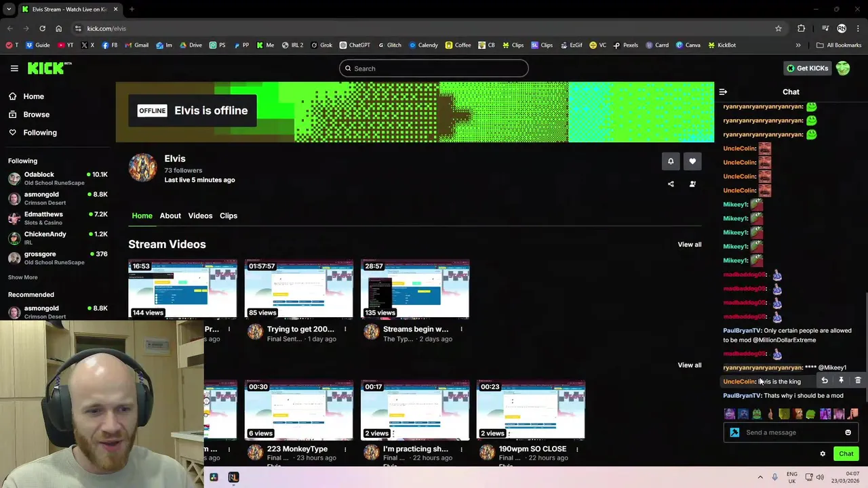Click the All Bookmarks folder
Viewport: 868px width, 488px height.
(x=839, y=45)
